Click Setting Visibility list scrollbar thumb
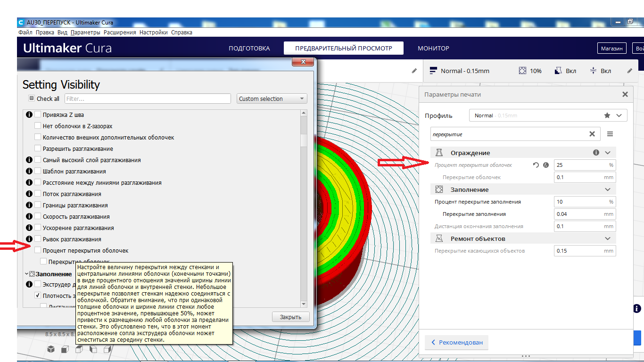The image size is (644, 362). click(x=304, y=140)
